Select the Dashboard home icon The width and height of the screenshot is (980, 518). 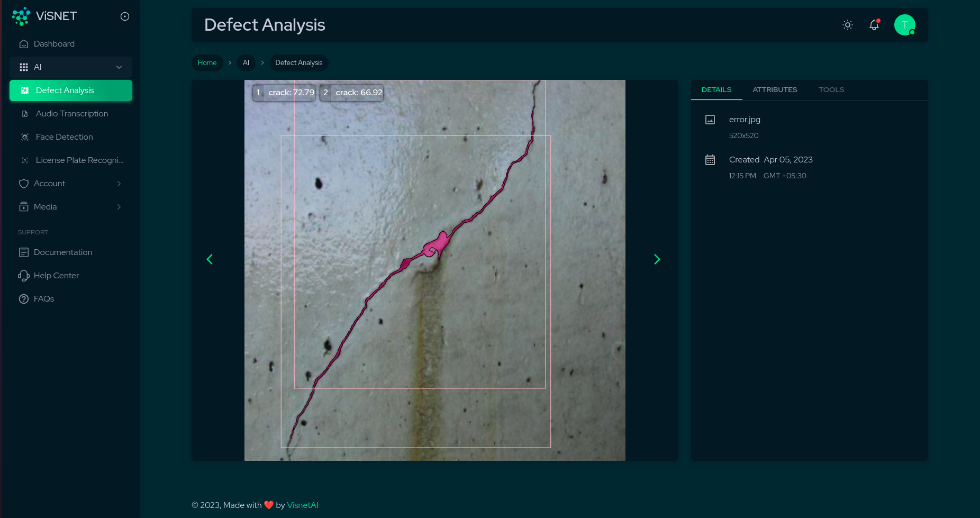[x=24, y=43]
